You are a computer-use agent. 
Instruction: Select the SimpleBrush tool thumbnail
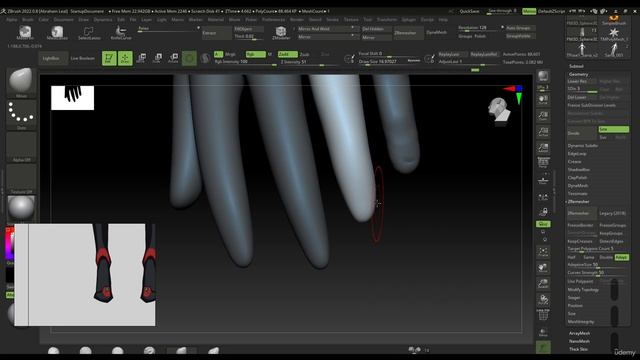pos(613,20)
